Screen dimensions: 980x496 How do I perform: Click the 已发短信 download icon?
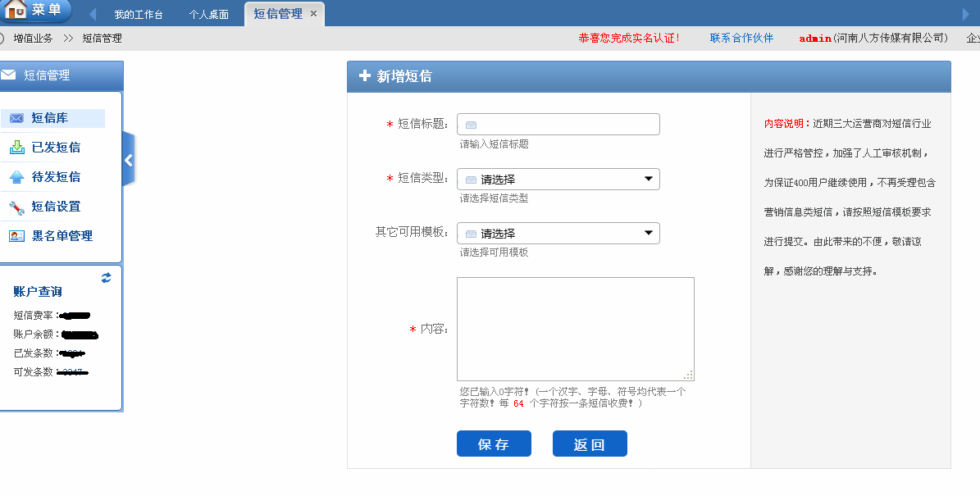16,148
